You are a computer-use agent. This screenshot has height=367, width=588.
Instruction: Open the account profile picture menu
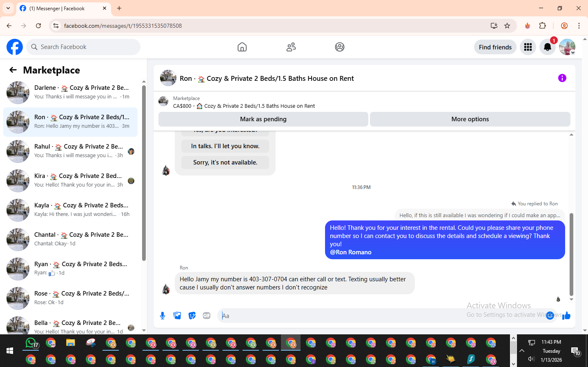pyautogui.click(x=567, y=47)
